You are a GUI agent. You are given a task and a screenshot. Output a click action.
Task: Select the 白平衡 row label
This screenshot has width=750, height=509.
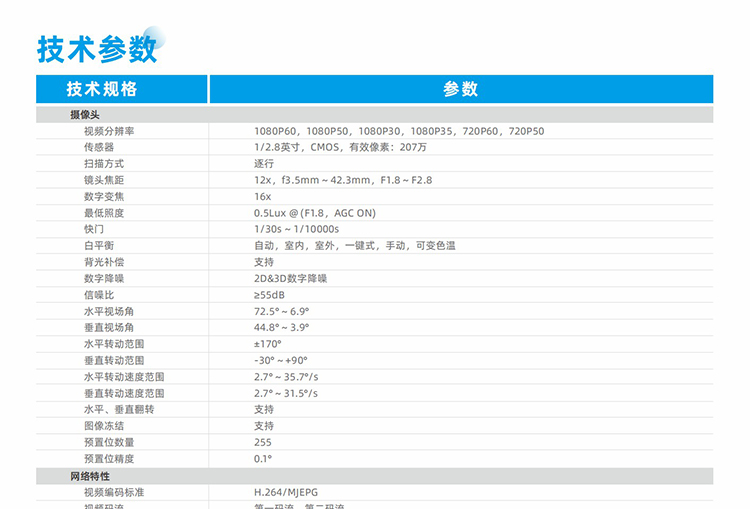coord(99,245)
